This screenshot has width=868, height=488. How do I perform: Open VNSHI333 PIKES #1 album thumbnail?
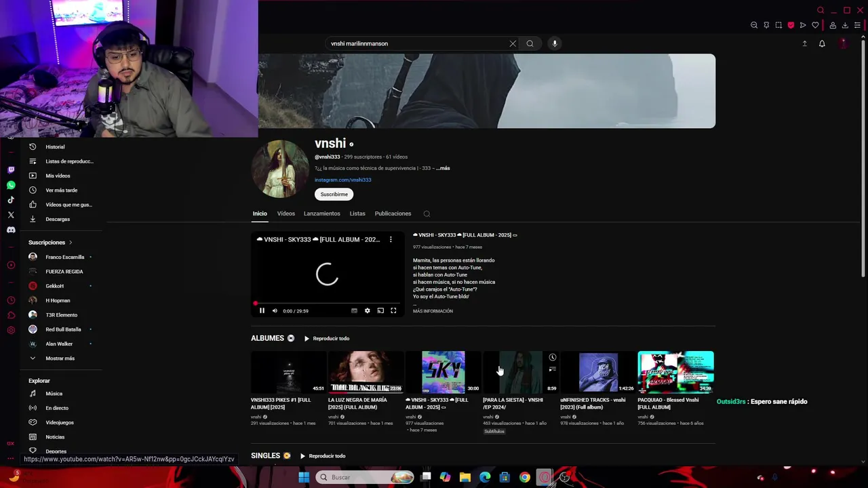(289, 371)
